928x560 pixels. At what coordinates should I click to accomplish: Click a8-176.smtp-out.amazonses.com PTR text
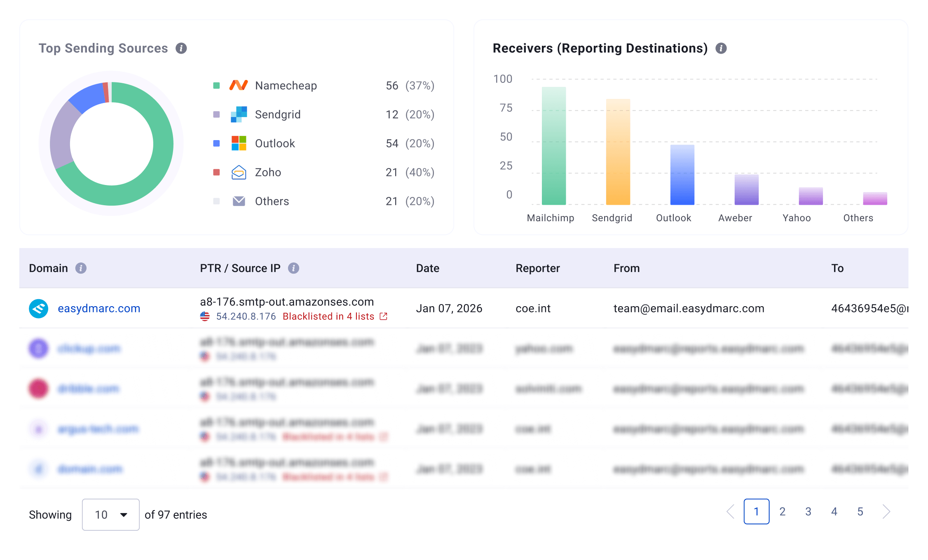pos(287,302)
